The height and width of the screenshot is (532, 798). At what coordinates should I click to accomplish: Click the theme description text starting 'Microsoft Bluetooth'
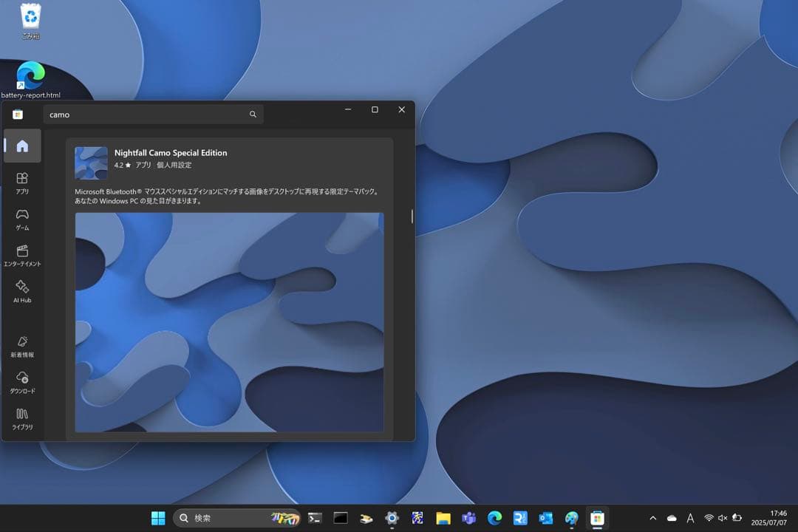pos(227,196)
